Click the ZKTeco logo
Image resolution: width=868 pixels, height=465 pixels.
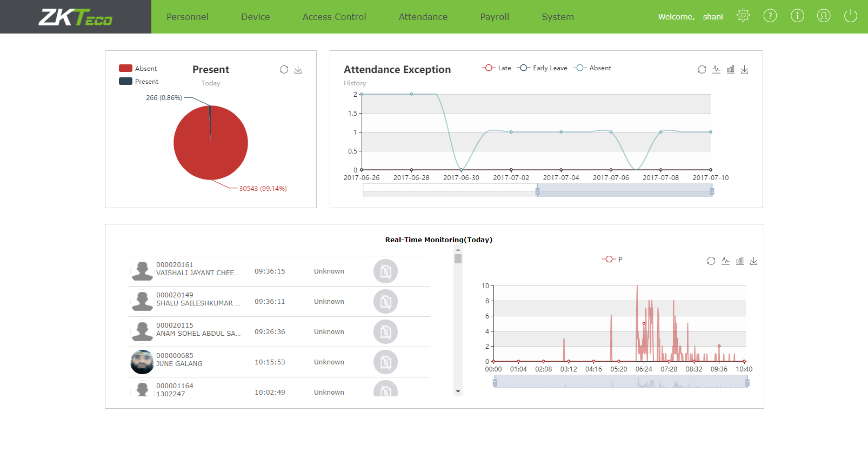(x=76, y=17)
